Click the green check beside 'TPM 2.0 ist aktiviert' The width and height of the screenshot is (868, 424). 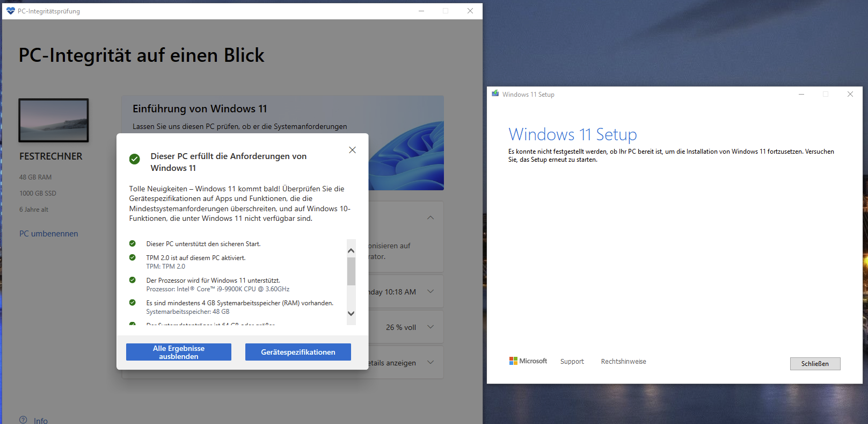point(133,257)
